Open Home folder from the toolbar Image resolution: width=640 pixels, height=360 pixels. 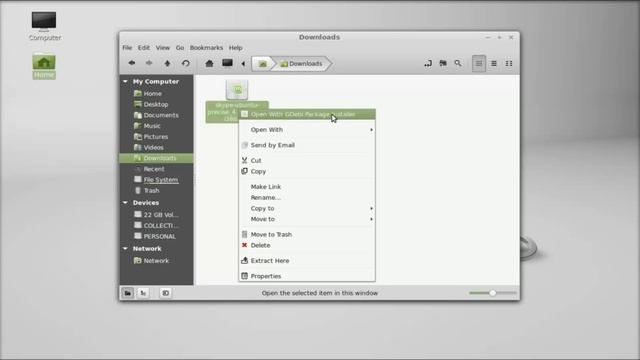[x=209, y=63]
